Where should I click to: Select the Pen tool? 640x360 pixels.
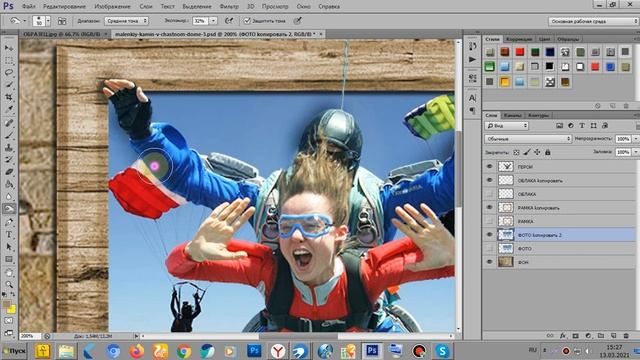tap(9, 222)
